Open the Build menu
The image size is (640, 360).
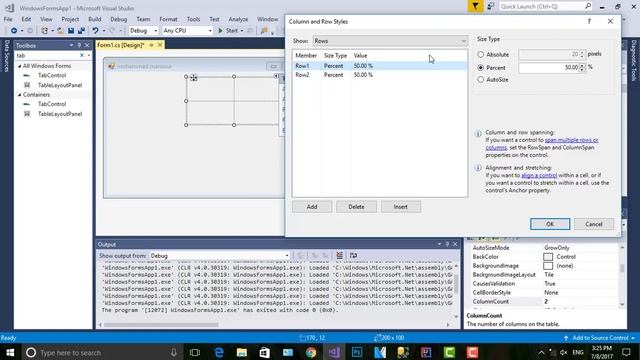click(x=95, y=19)
